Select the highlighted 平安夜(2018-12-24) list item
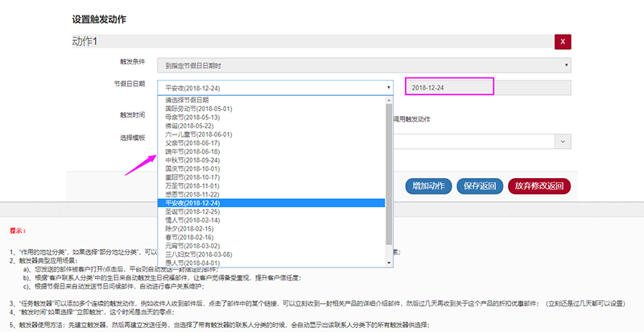This screenshot has height=332, width=644. [x=192, y=203]
